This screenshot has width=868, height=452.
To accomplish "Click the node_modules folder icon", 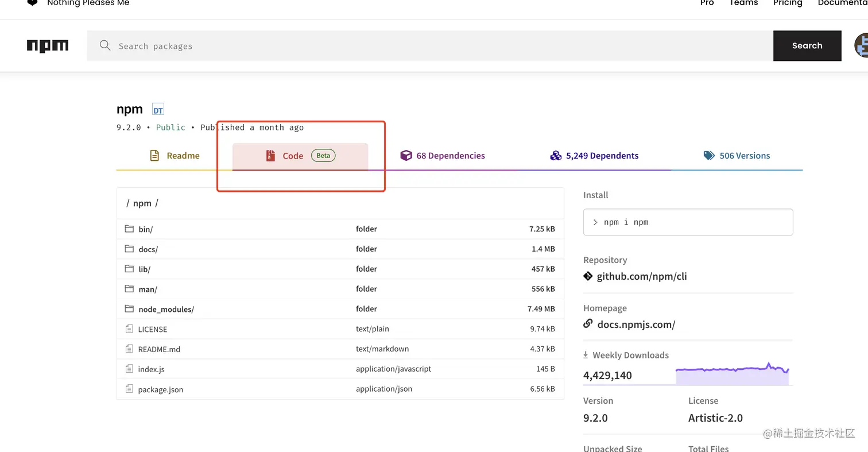I will [129, 309].
